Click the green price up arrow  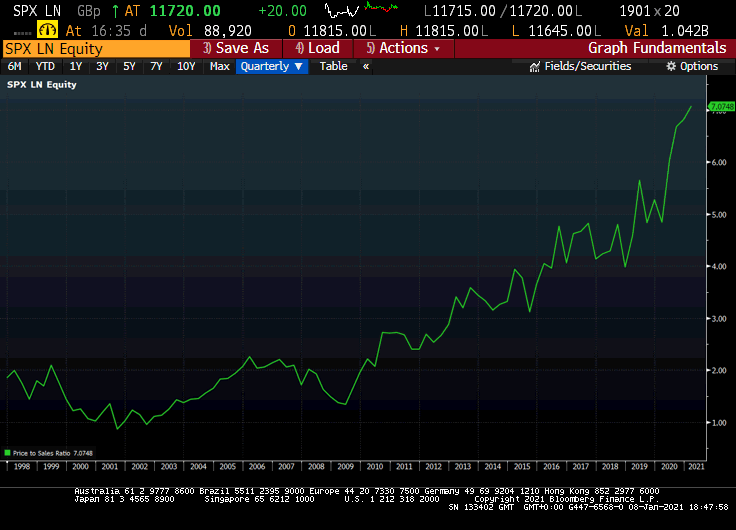coord(115,11)
